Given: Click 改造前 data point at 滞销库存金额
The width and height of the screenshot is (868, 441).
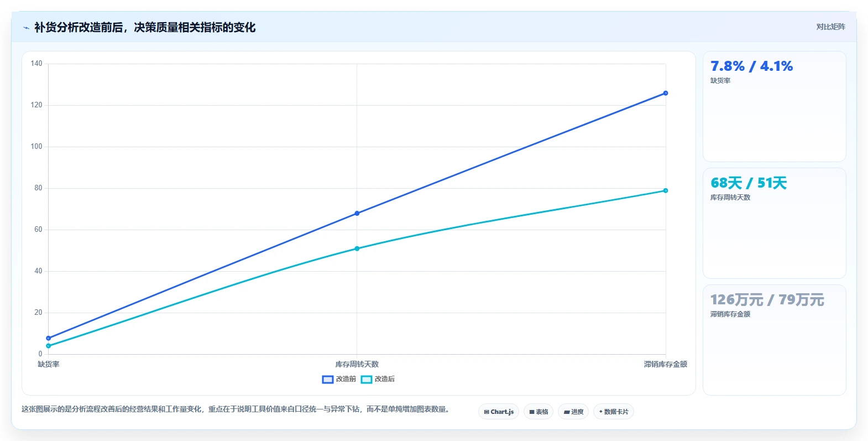Looking at the screenshot, I should (x=666, y=93).
